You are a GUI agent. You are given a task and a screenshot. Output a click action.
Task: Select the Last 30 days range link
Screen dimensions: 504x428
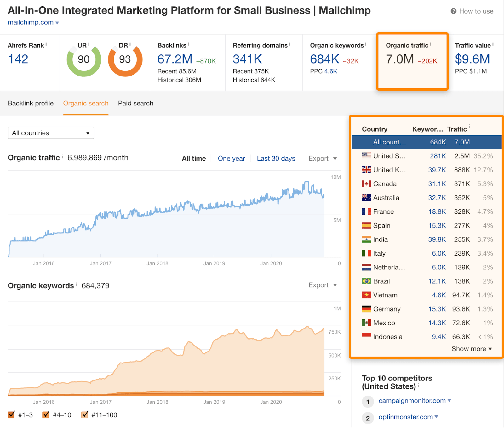(276, 159)
